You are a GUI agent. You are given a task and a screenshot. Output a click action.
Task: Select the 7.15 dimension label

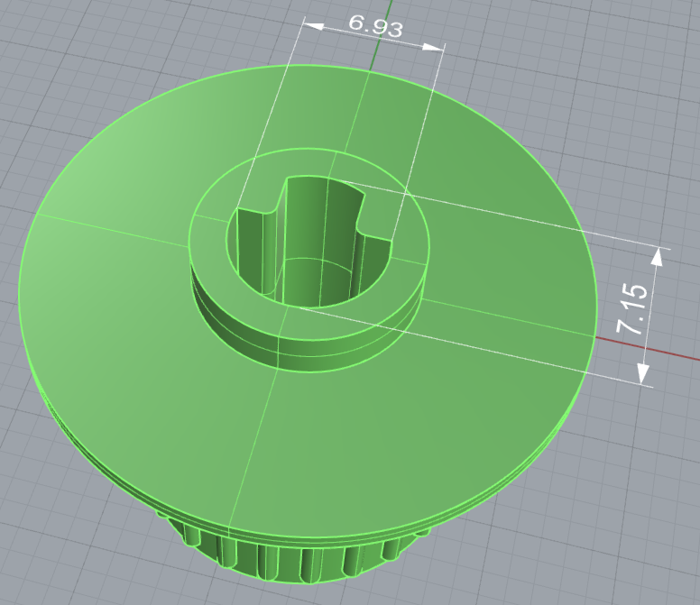[x=631, y=308]
